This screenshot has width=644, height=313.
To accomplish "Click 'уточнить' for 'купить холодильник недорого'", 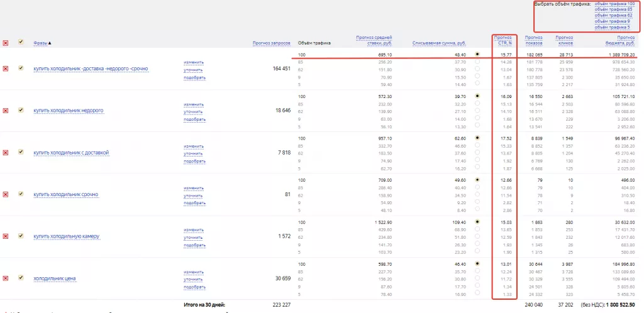I will point(193,112).
